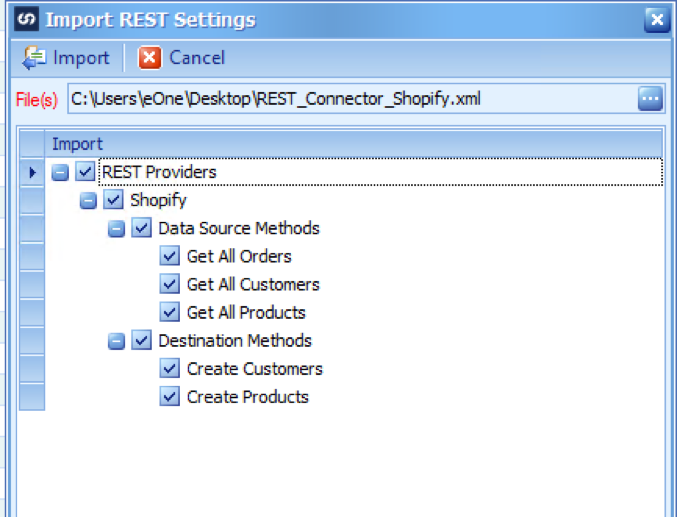Collapse the Data Source Methods node

[x=116, y=229]
